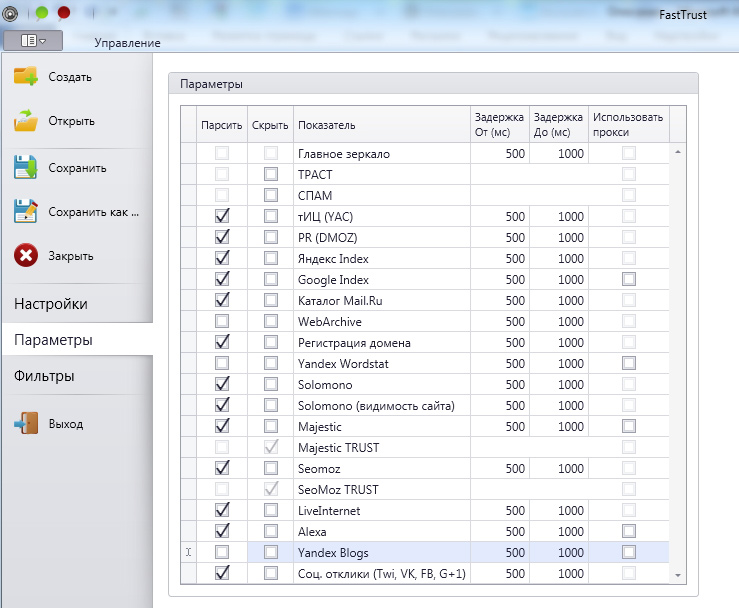This screenshot has width=739, height=608.
Task: Uncheck Парсить for Соц. отклики row
Action: point(222,573)
